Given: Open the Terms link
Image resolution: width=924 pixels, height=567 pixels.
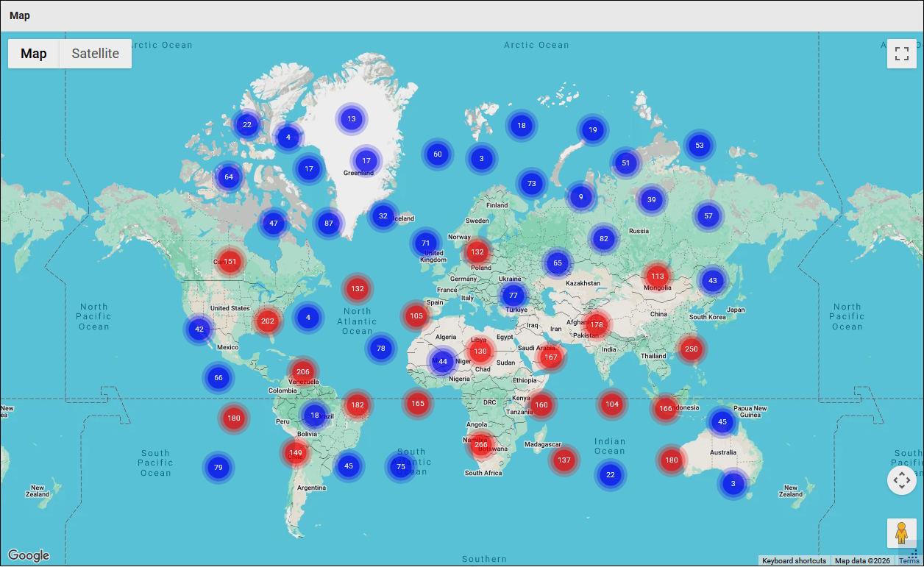Looking at the screenshot, I should coord(909,561).
